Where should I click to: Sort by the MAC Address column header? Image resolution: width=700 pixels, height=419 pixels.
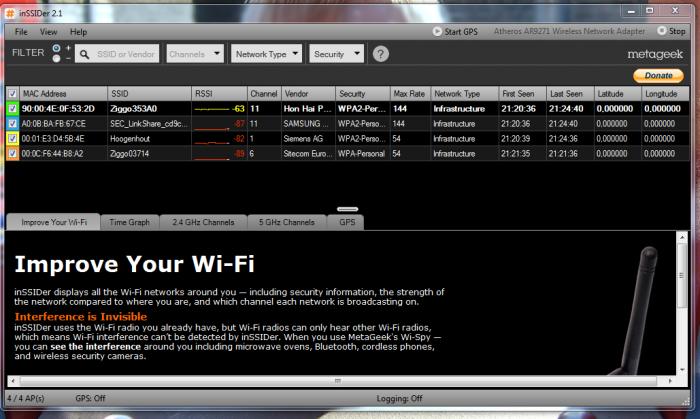click(63, 94)
